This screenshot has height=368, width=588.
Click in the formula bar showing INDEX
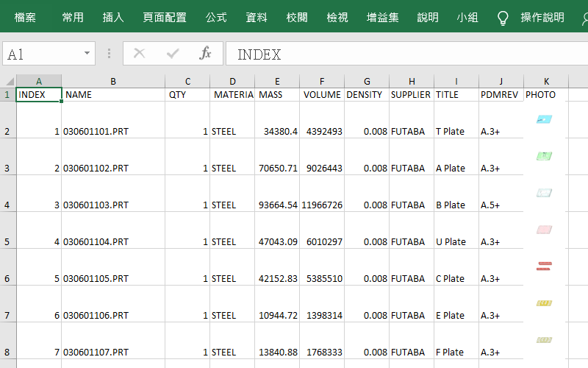(404, 54)
